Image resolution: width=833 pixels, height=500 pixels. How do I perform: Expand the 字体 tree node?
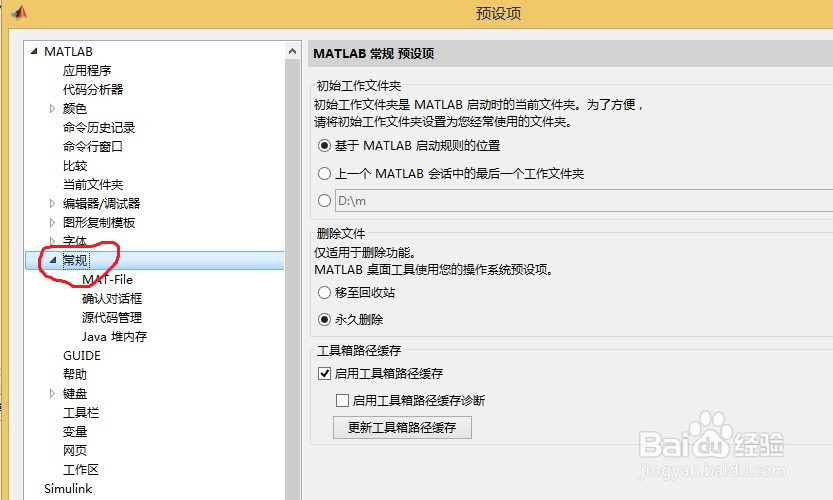tap(52, 241)
